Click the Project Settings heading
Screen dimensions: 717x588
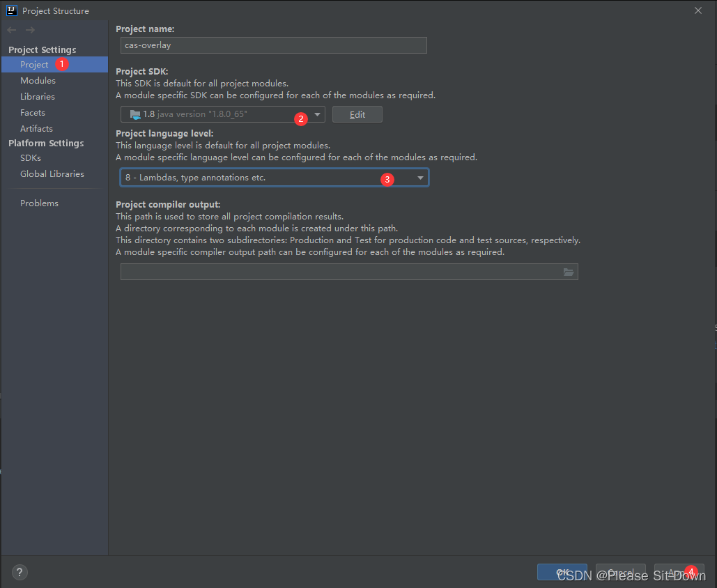[42, 50]
